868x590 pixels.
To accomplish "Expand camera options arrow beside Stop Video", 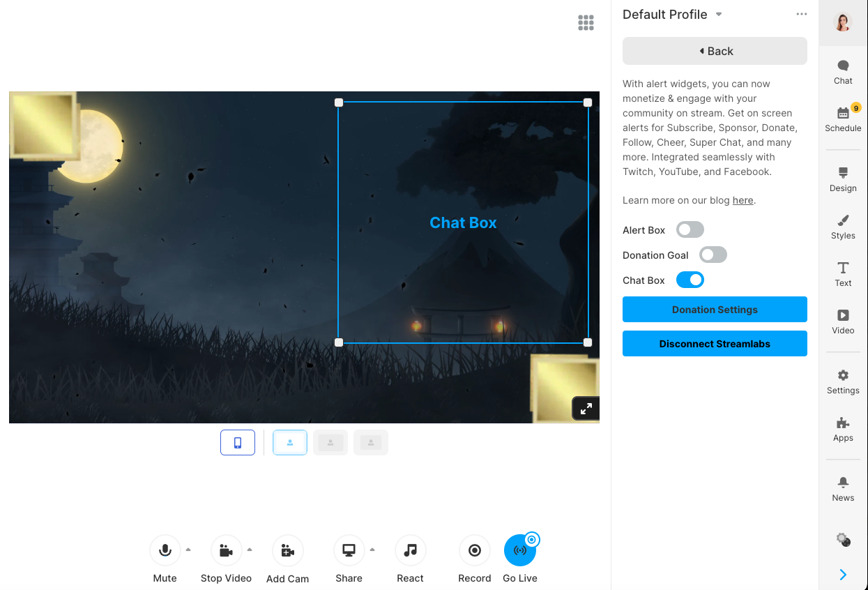I will 250,550.
